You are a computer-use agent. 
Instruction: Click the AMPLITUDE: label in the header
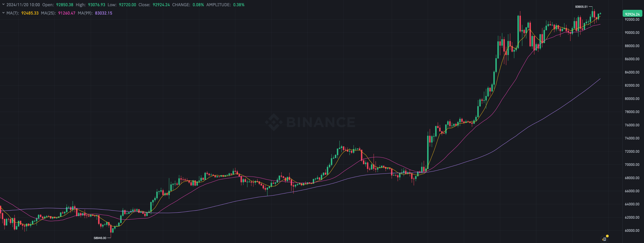[218, 5]
